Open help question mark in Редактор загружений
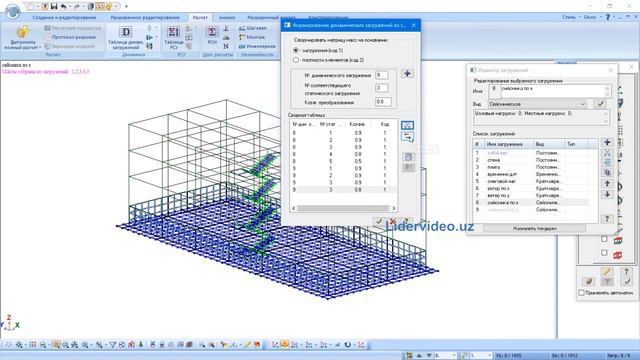The image size is (640, 360). [607, 219]
